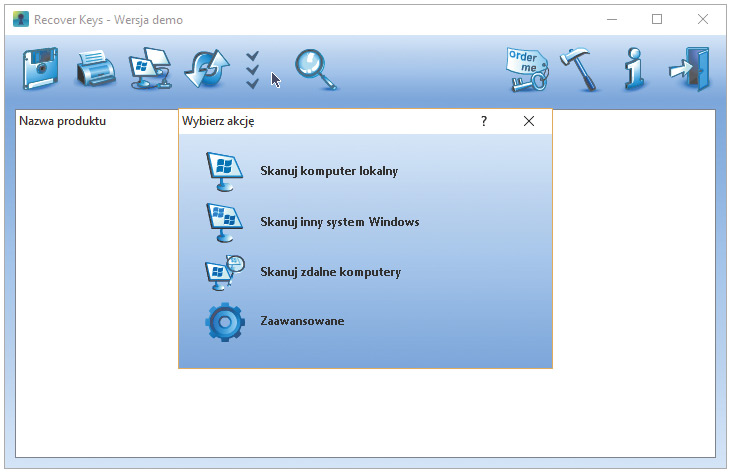
Task: Click the floppy disk save icon
Action: click(42, 68)
